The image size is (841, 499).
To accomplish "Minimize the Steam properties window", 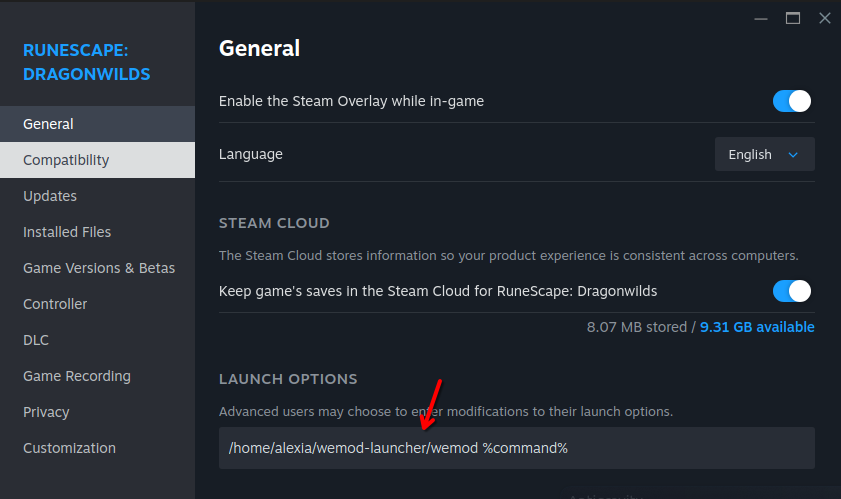I will click(763, 18).
